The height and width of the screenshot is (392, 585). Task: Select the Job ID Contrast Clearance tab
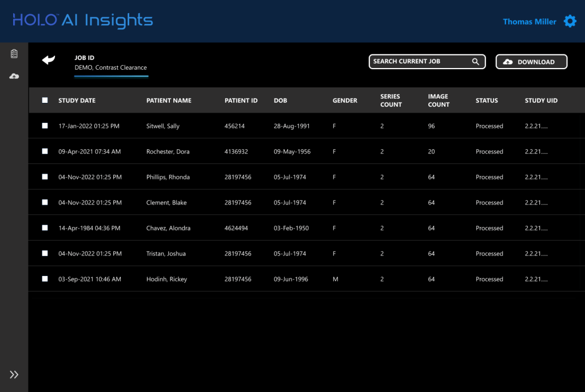pos(111,67)
